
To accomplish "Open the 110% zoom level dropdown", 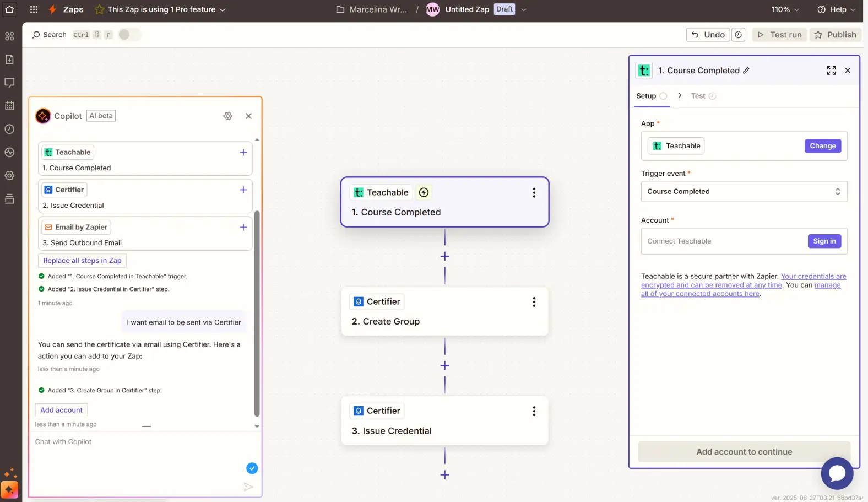I will [x=785, y=9].
